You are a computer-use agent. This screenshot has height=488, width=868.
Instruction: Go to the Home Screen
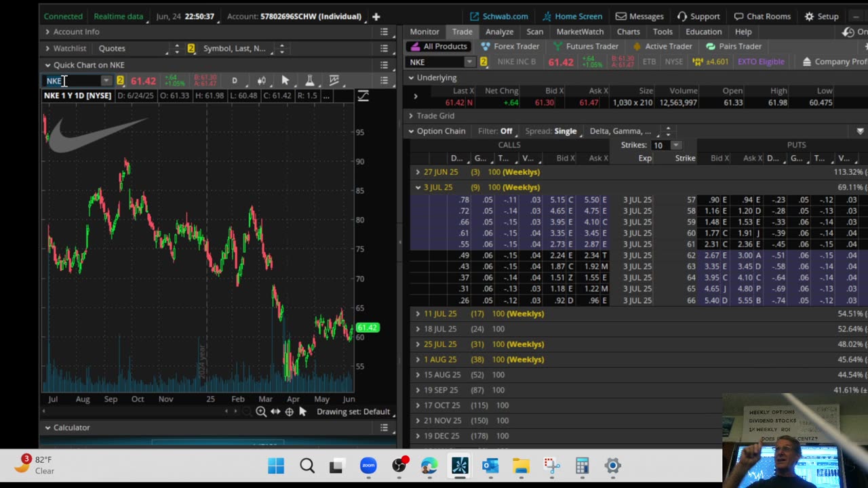click(x=571, y=16)
